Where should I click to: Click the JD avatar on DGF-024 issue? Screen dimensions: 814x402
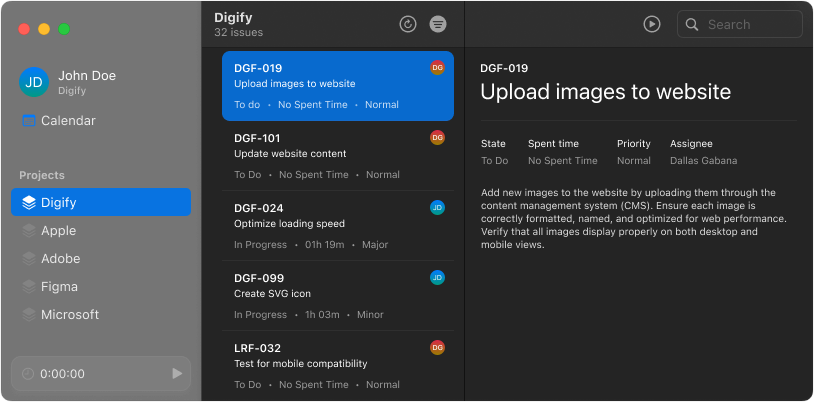click(x=437, y=208)
